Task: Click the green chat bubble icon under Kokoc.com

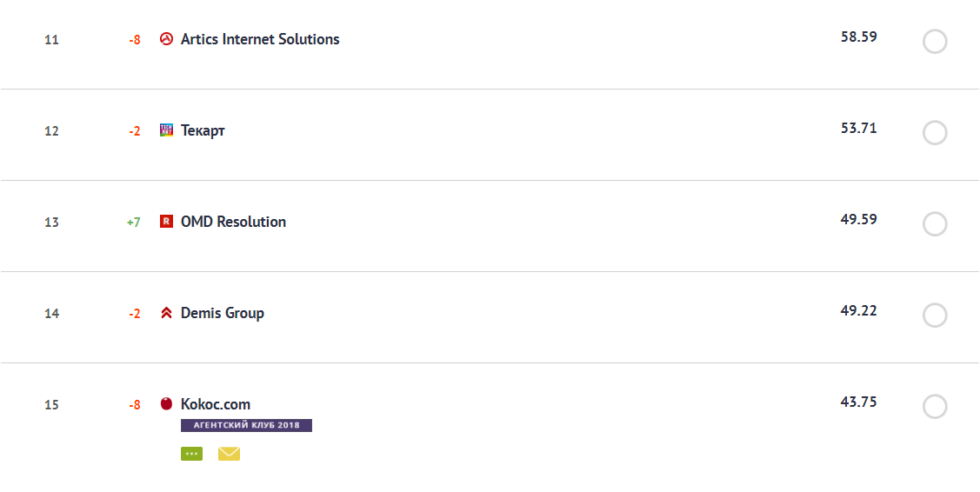Action: pyautogui.click(x=191, y=454)
